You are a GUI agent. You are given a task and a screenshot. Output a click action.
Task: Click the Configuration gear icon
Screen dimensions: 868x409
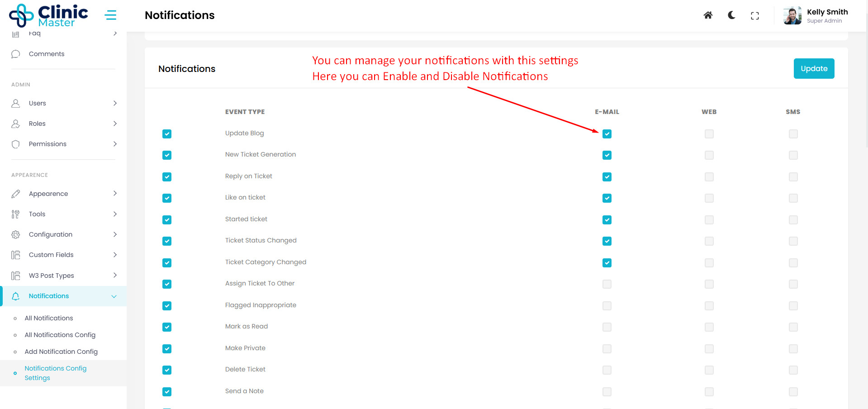16,234
